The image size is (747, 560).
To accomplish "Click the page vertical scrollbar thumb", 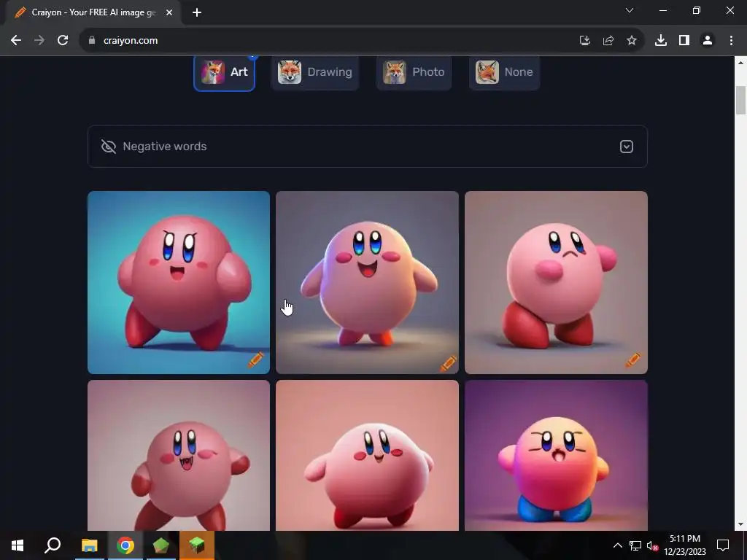I will [740, 100].
